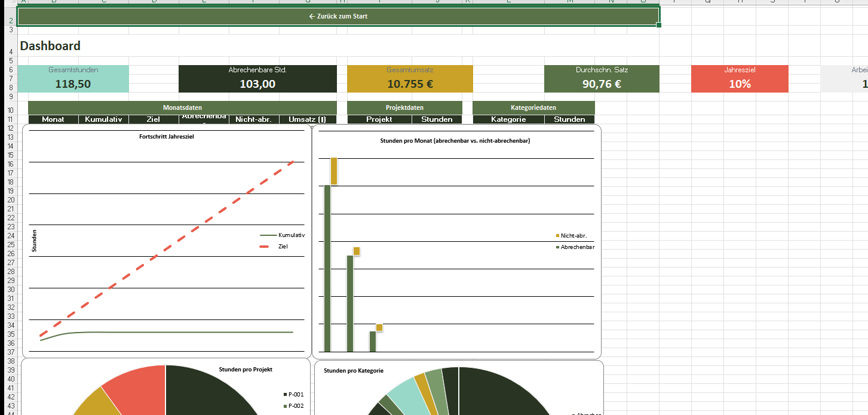This screenshot has width=868, height=415.
Task: Click the Nicht-abr. column header
Action: coord(253,119)
